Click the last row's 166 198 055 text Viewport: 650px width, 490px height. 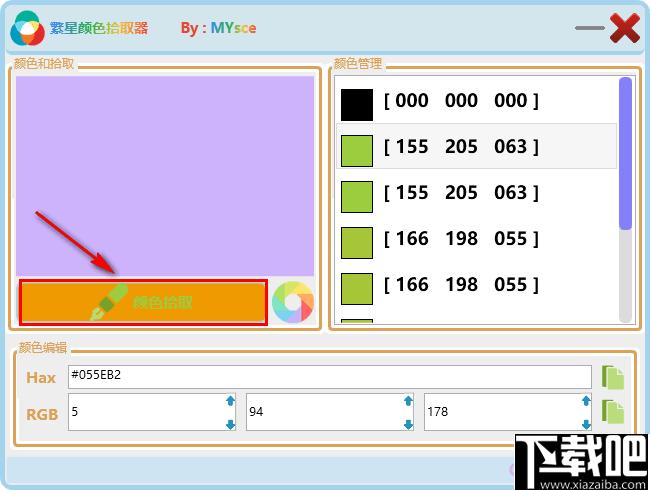pos(461,285)
